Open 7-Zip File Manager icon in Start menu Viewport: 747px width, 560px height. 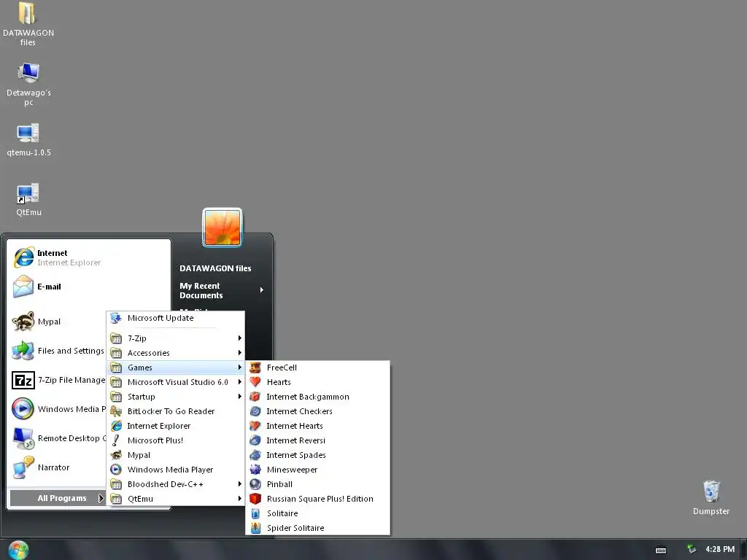click(23, 380)
